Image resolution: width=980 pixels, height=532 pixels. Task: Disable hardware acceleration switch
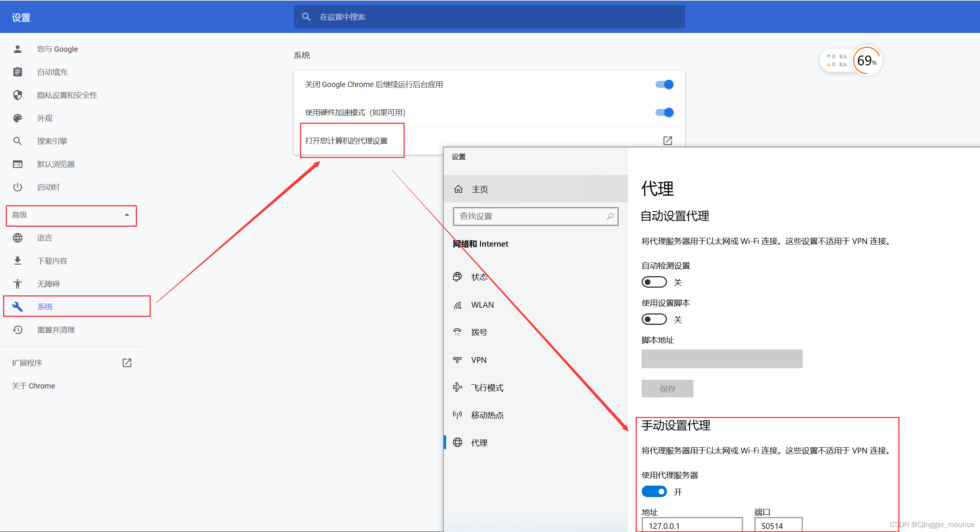(x=664, y=112)
